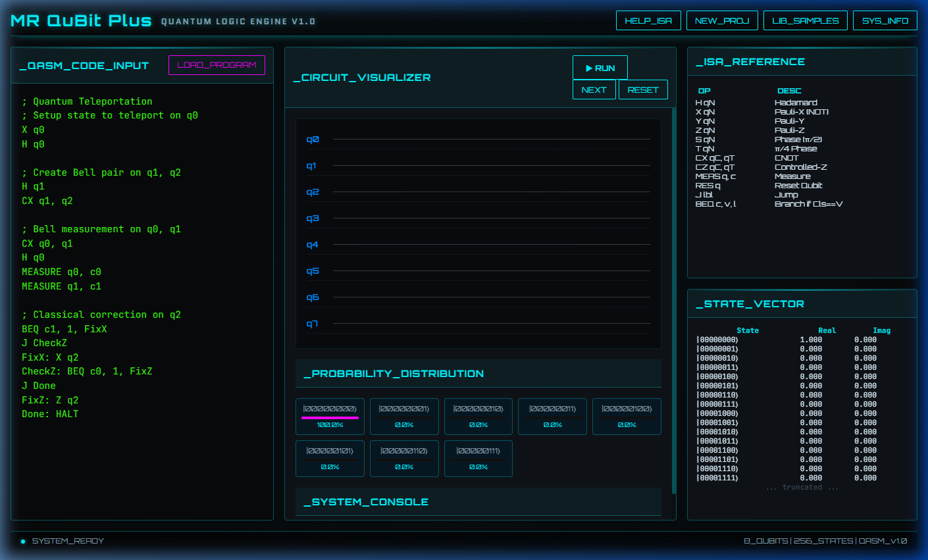Click the q6 qubit label in the circuit
Screen dimensions: 928x560
pyautogui.click(x=313, y=297)
